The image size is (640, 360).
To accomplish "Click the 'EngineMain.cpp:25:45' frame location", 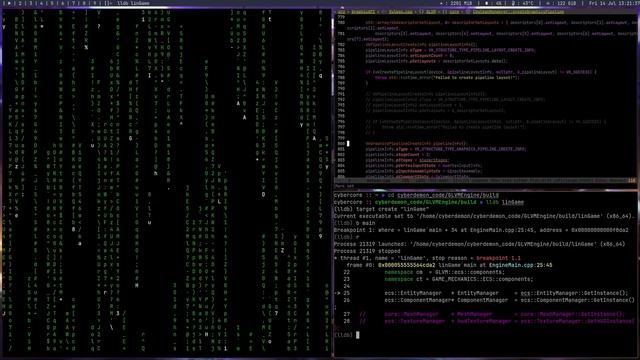I will pyautogui.click(x=520, y=265).
